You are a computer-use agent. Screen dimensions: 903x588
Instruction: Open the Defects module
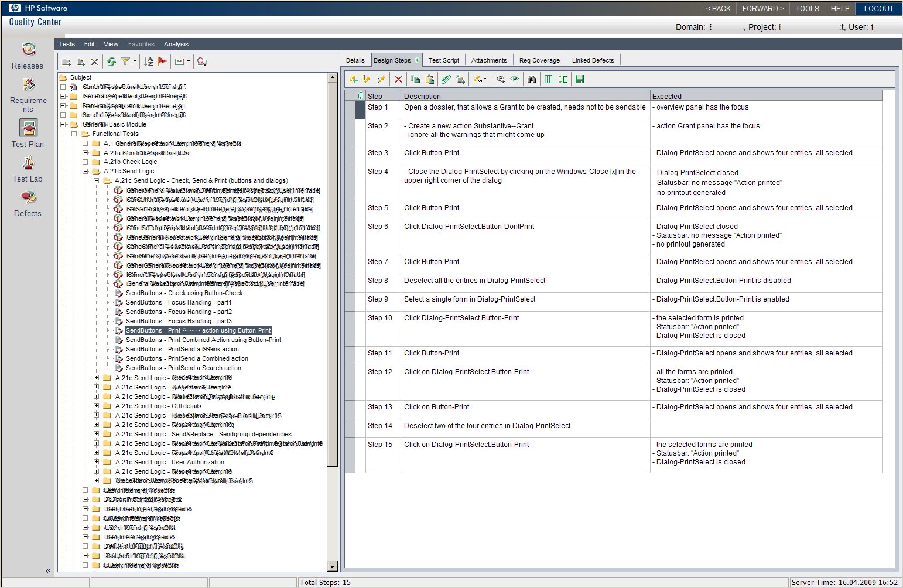pyautogui.click(x=28, y=203)
